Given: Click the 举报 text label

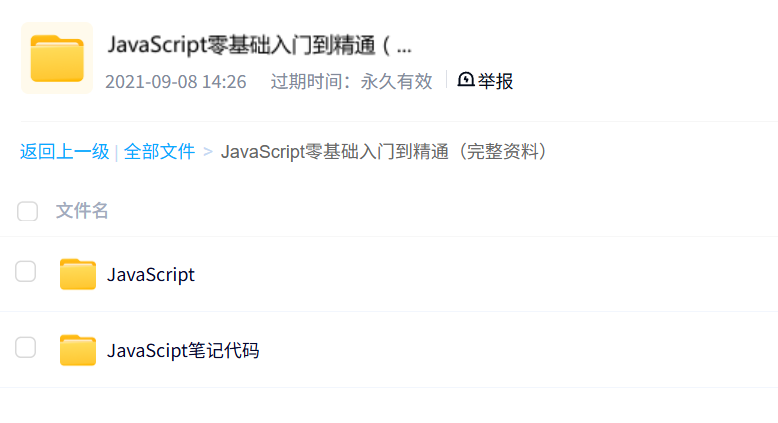Looking at the screenshot, I should coord(495,81).
